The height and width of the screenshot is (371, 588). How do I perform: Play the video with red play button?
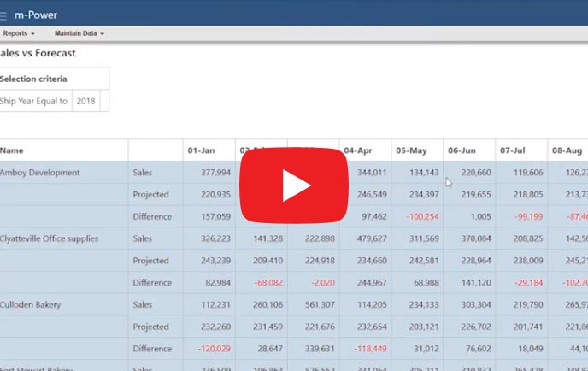pyautogui.click(x=293, y=185)
